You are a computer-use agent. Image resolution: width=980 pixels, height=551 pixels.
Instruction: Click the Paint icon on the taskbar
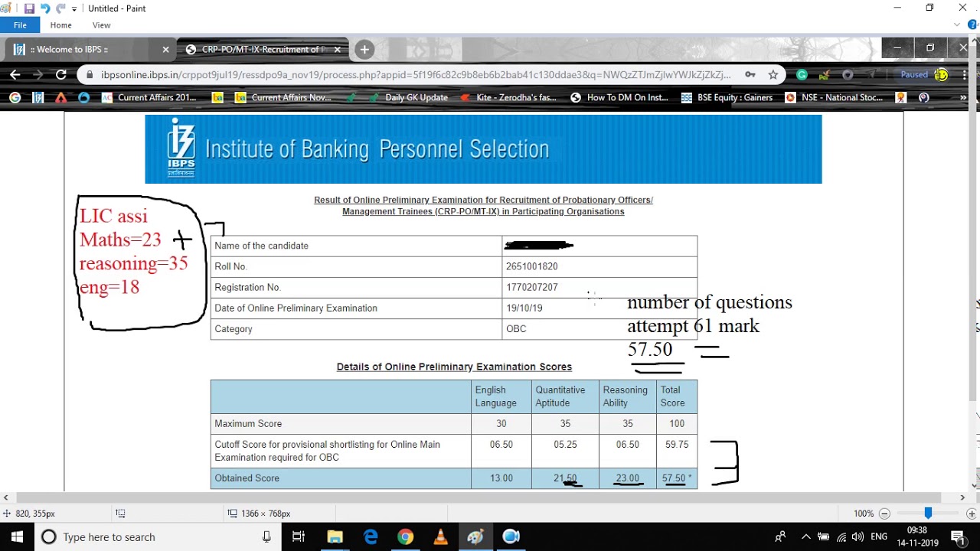click(475, 537)
